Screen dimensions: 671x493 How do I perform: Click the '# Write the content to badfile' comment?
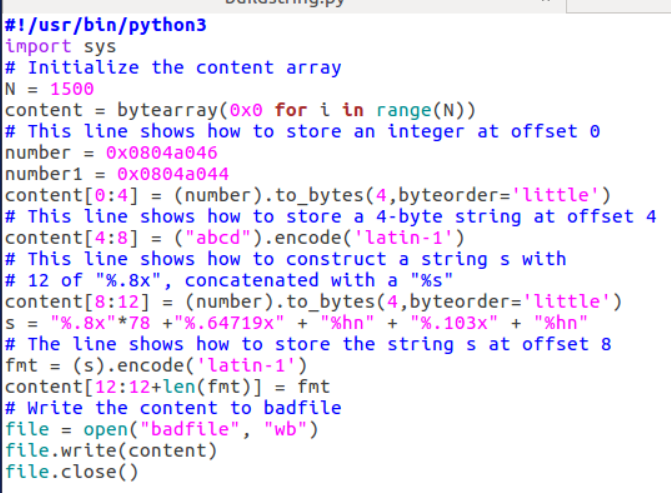tap(173, 408)
